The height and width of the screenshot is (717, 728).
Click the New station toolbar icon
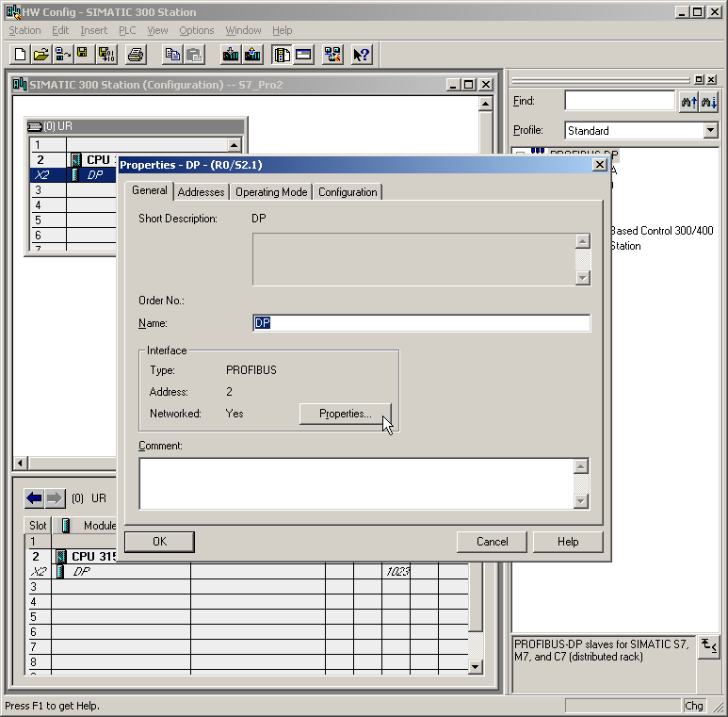[20, 55]
